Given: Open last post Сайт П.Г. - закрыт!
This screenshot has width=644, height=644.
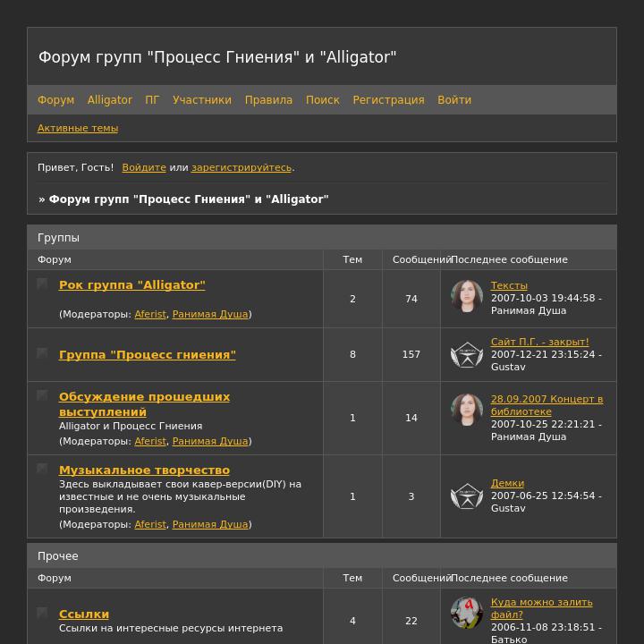Looking at the screenshot, I should click(539, 342).
